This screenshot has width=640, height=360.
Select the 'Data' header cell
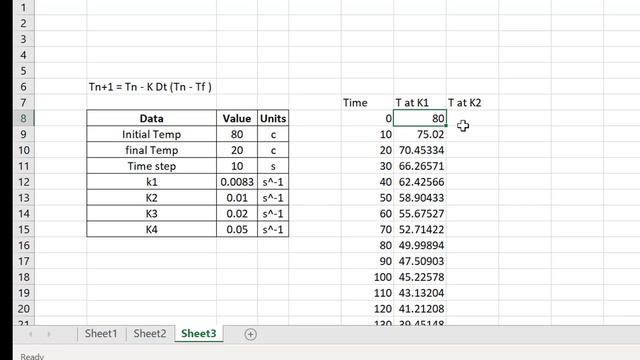click(x=151, y=118)
